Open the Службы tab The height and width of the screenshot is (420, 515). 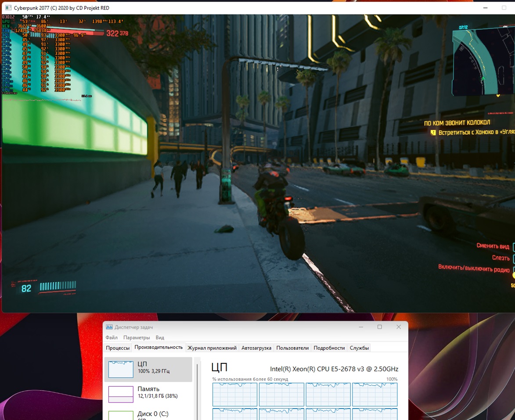coord(359,348)
